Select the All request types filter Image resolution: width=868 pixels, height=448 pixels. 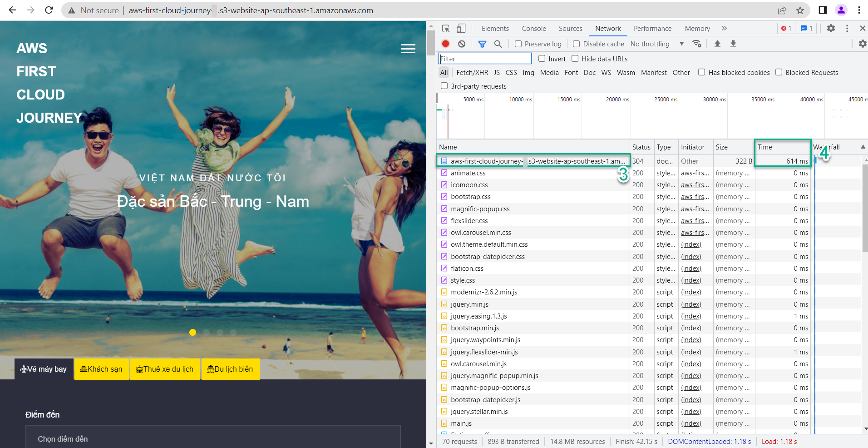pyautogui.click(x=444, y=72)
